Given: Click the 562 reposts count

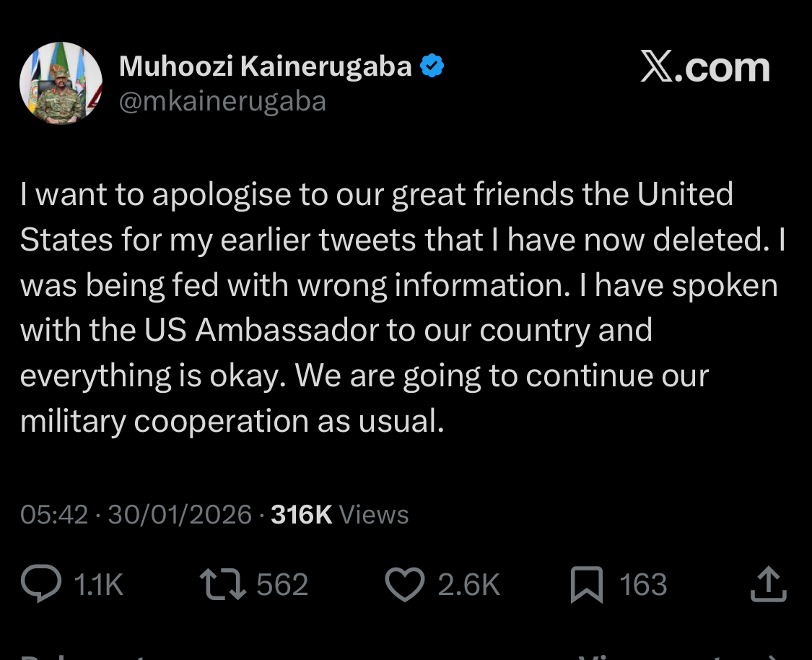Looking at the screenshot, I should (x=282, y=584).
